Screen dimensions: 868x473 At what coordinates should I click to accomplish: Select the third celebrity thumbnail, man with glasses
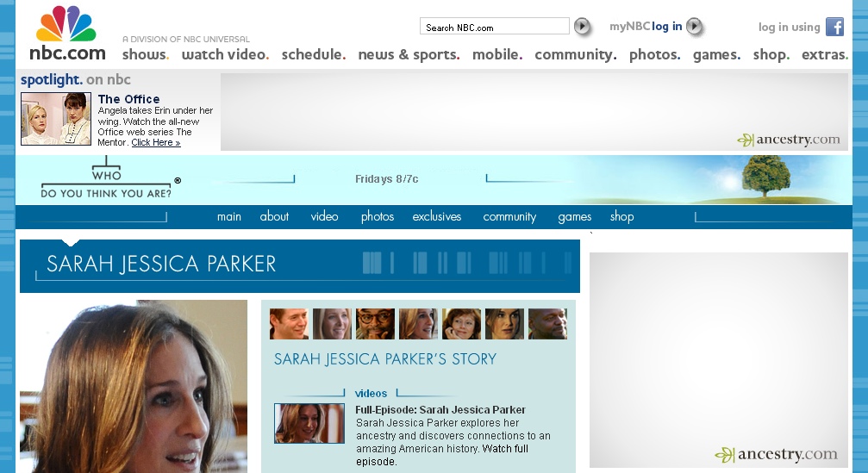375,324
